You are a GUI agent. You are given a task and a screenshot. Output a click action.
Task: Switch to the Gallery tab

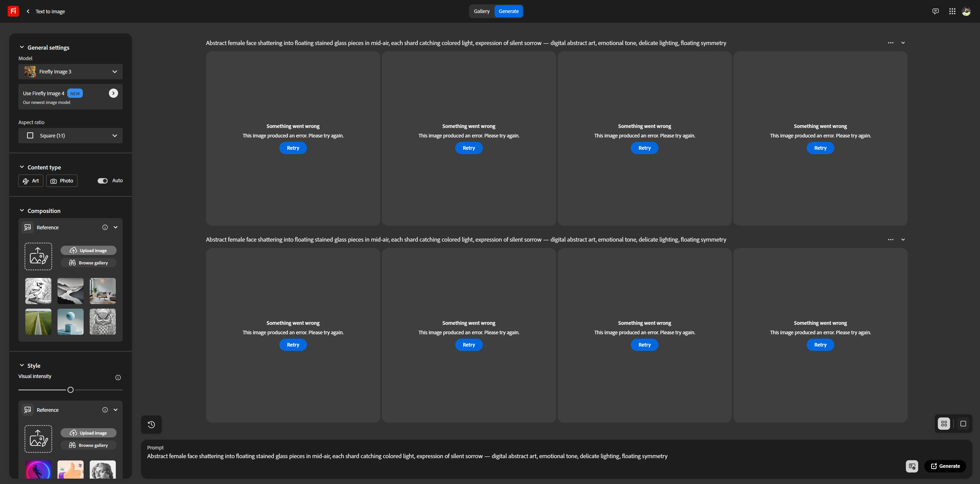pyautogui.click(x=481, y=11)
